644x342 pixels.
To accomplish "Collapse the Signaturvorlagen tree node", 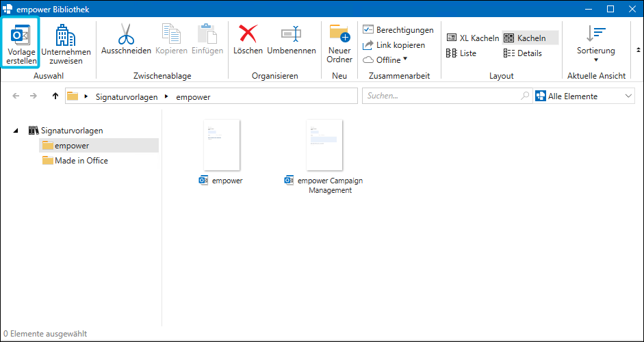I will pyautogui.click(x=16, y=131).
